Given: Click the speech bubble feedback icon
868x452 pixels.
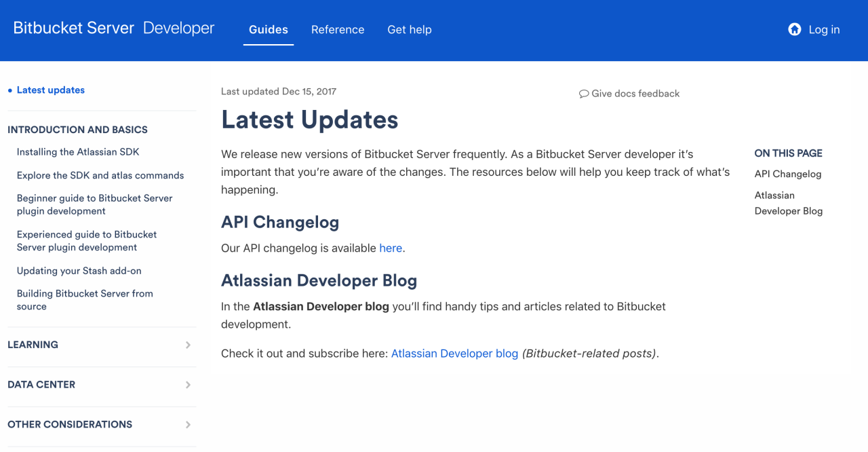Looking at the screenshot, I should point(583,94).
